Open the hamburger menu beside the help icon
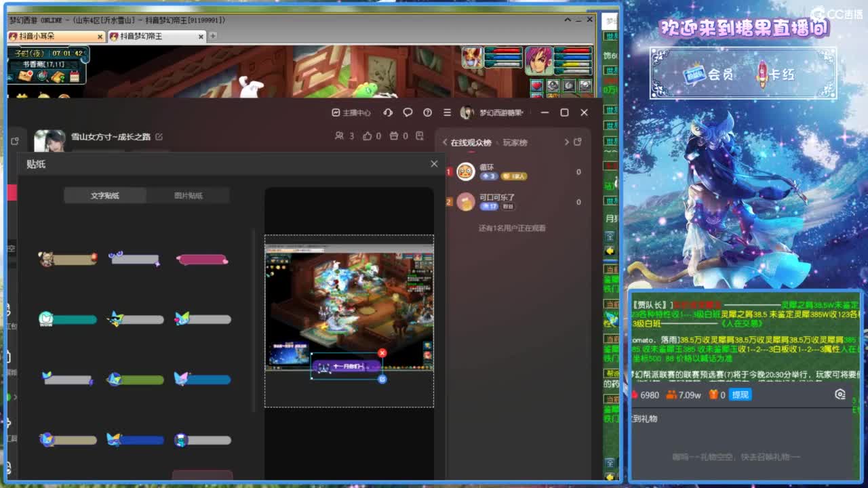This screenshot has width=868, height=488. pyautogui.click(x=447, y=113)
